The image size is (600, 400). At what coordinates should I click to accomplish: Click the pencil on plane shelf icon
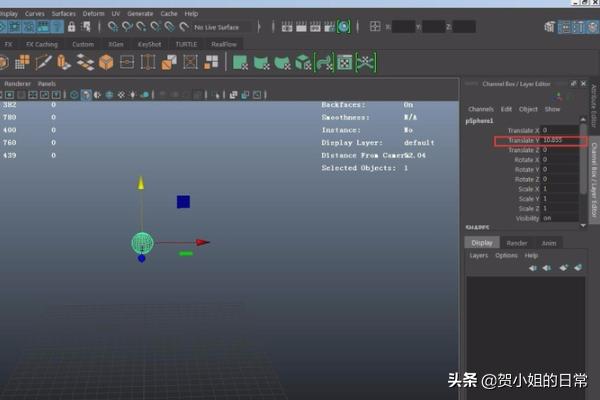[43, 62]
